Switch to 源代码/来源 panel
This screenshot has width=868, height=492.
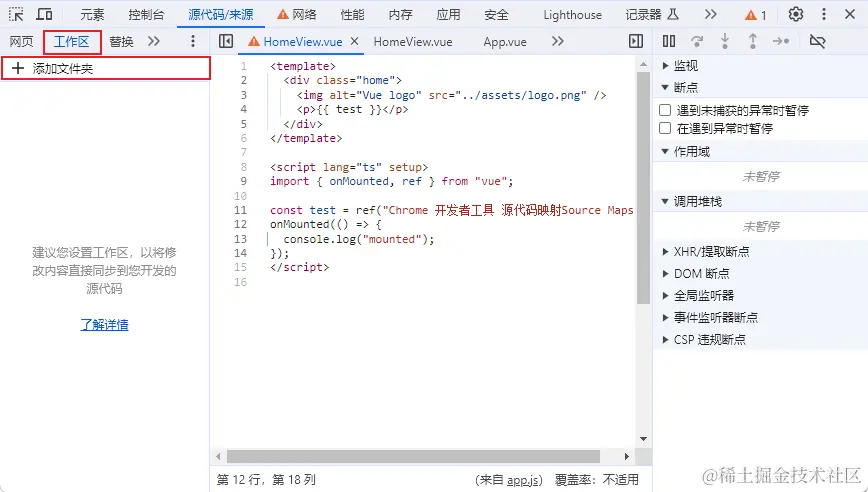coord(220,15)
